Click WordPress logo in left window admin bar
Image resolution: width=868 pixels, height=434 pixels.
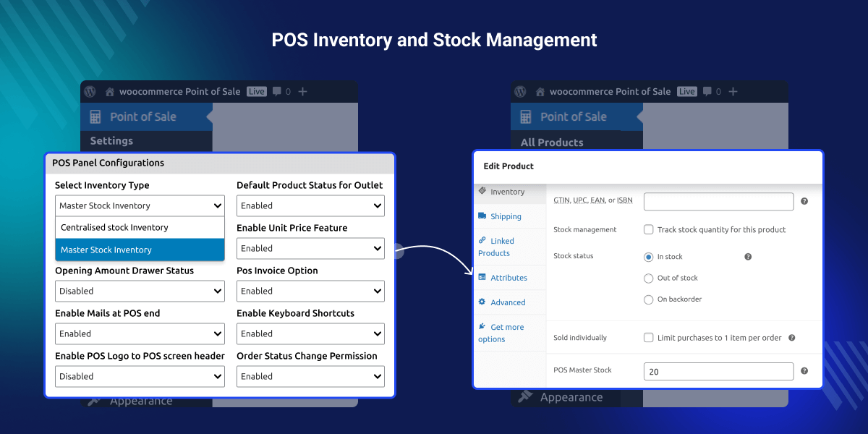(90, 92)
